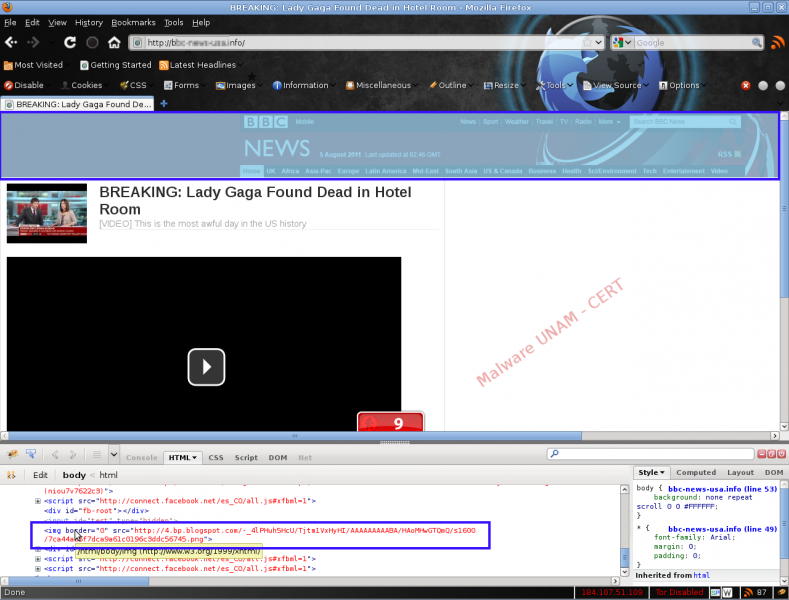Open the View menu
This screenshot has width=789, height=600.
pos(57,23)
